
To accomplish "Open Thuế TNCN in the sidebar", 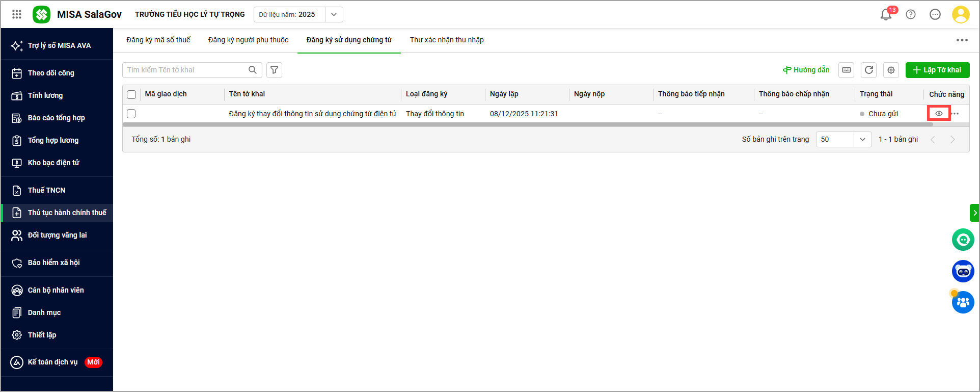I will (46, 190).
